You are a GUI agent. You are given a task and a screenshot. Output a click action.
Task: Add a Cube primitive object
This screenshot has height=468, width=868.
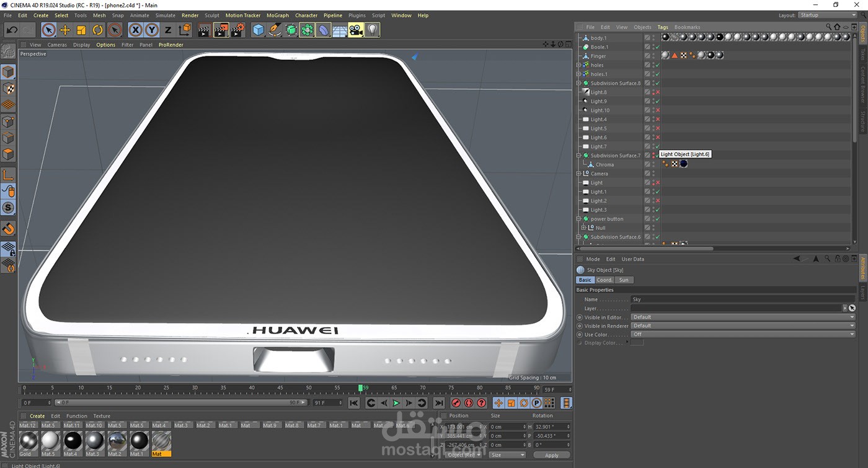coord(259,30)
